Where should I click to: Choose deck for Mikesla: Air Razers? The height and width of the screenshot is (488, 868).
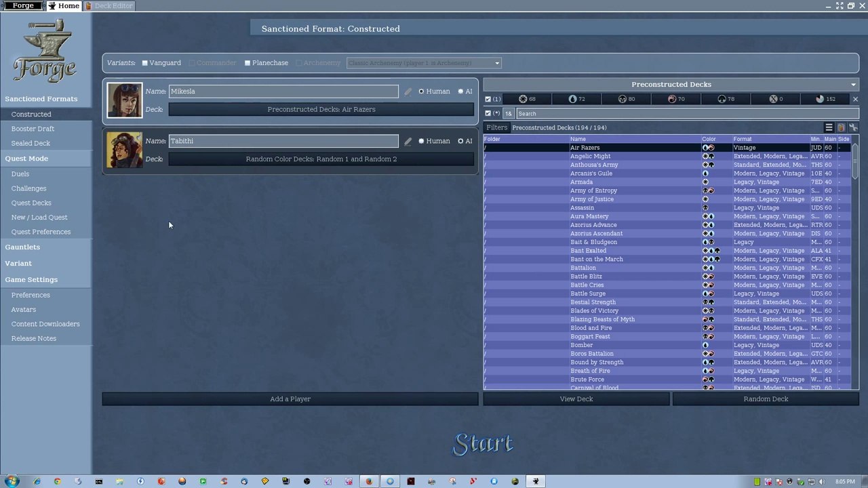click(321, 110)
